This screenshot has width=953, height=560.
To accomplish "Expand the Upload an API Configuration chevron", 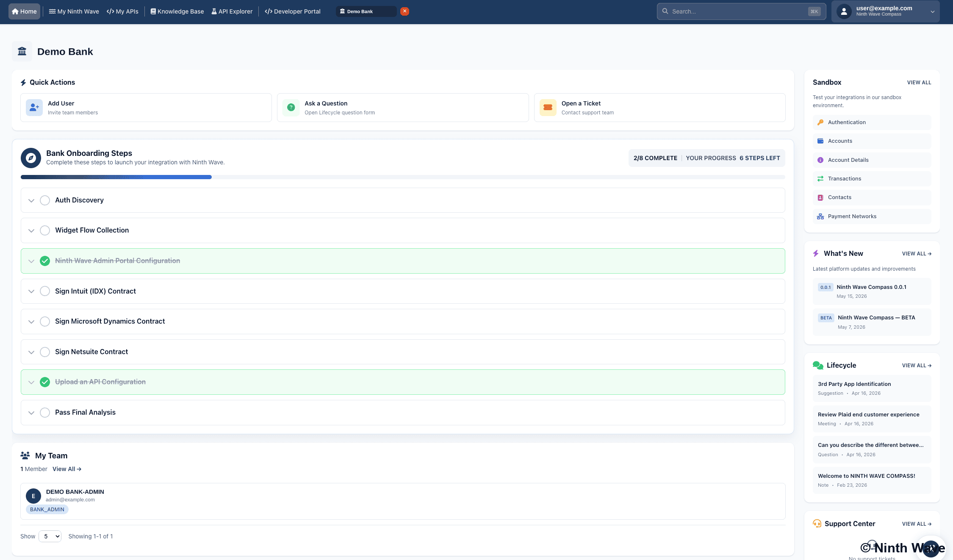I will pyautogui.click(x=31, y=382).
